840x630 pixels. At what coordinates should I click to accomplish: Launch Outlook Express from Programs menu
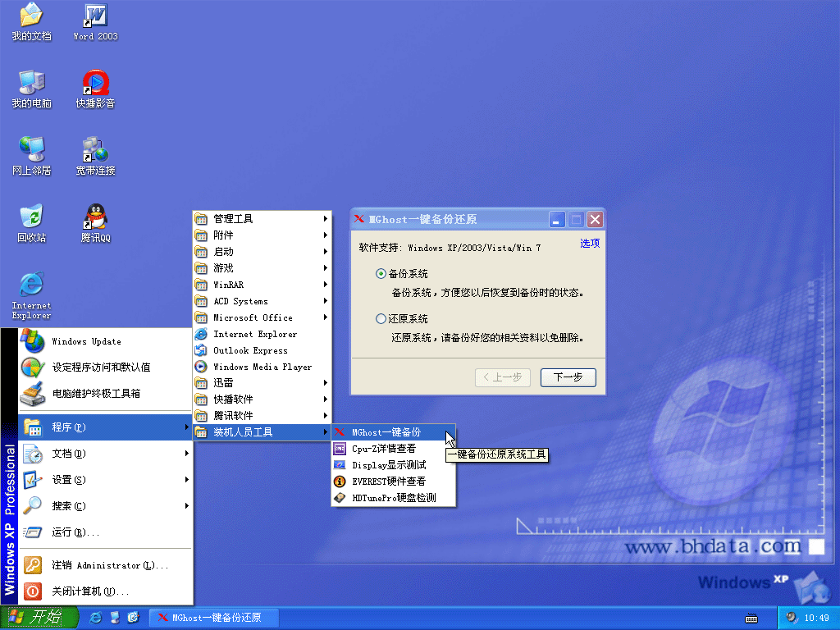pos(262,350)
